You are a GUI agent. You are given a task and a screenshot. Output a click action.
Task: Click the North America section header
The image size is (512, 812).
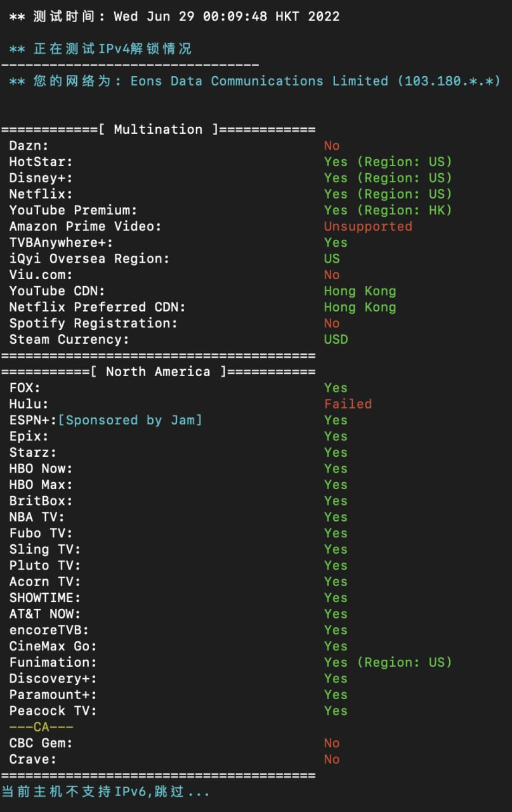coord(158,372)
